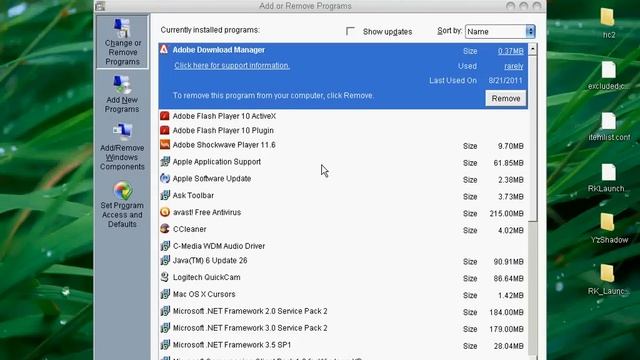Open the RKLaunch desktop file
The width and height of the screenshot is (640, 360).
[608, 178]
